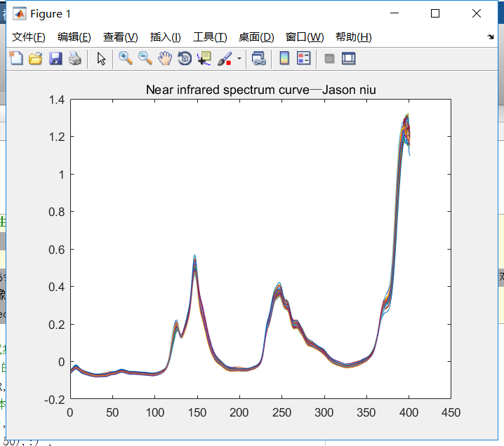Screen dimensions: 504x446
Task: Print the figure using the printer icon
Action: (75, 59)
